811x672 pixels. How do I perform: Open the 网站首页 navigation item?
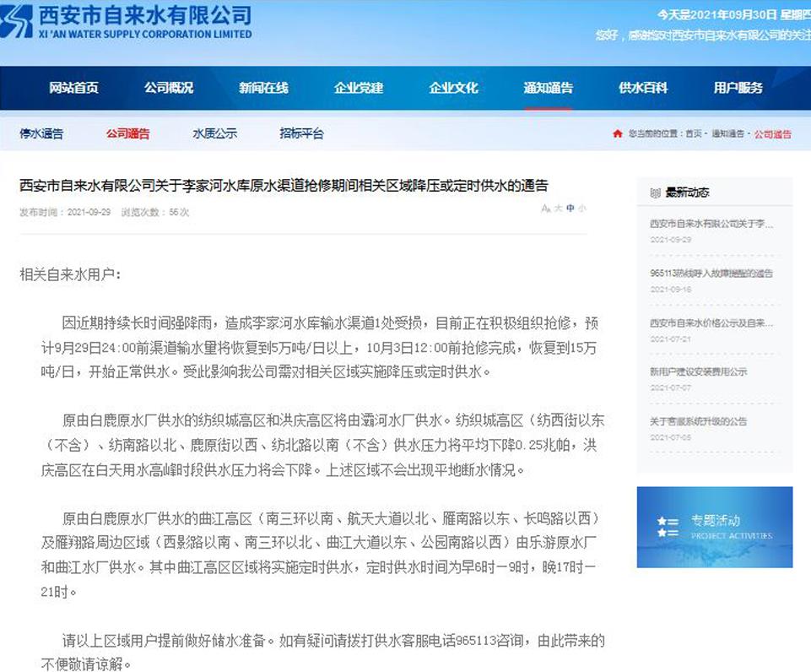[x=73, y=88]
